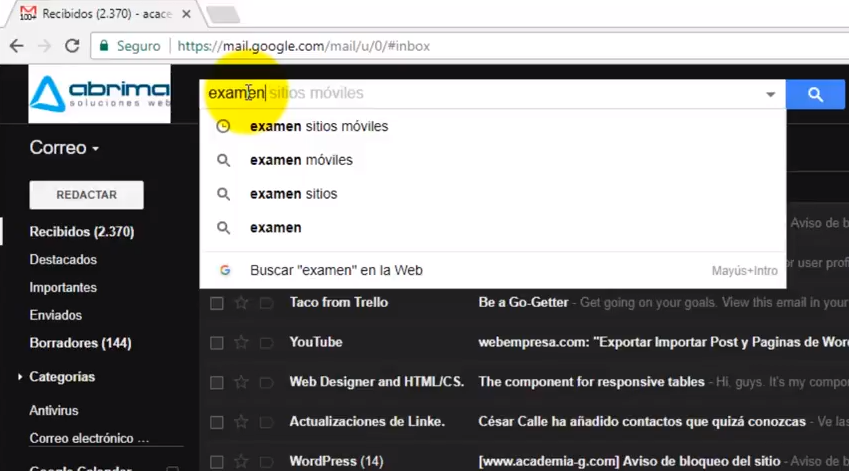Open Borradores (144) folder

click(80, 343)
